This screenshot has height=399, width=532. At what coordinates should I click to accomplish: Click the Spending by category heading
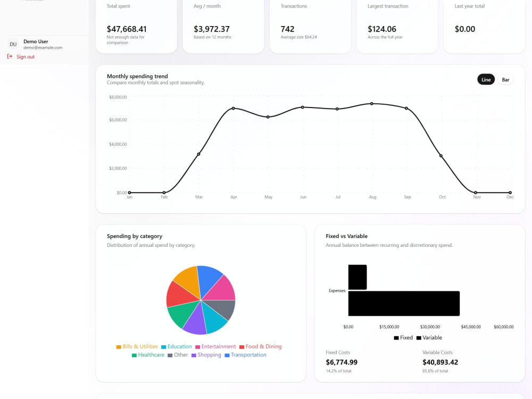[x=135, y=236]
